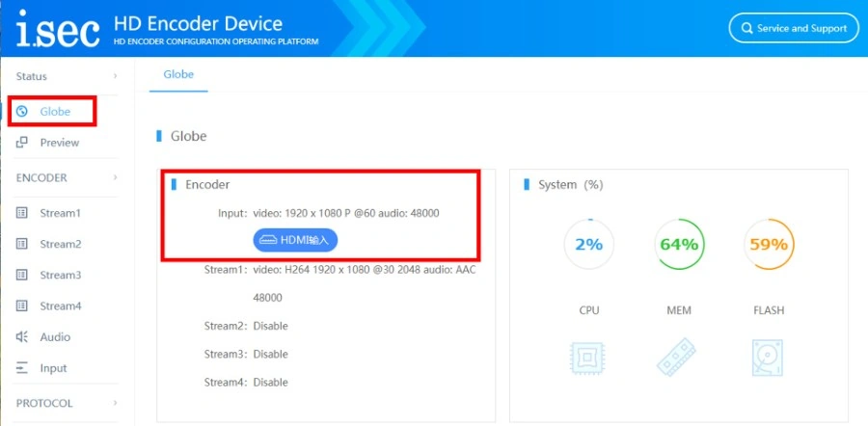Select the Stream2 list icon
Image resolution: width=868 pixels, height=426 pixels.
pos(22,244)
